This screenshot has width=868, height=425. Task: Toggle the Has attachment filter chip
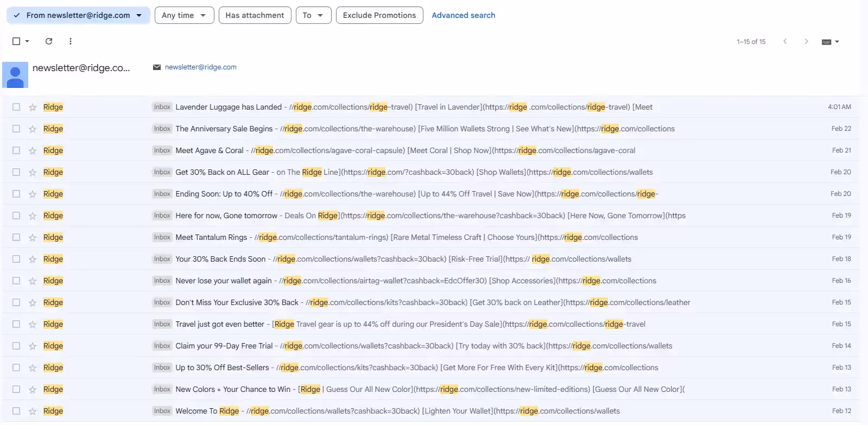[255, 15]
